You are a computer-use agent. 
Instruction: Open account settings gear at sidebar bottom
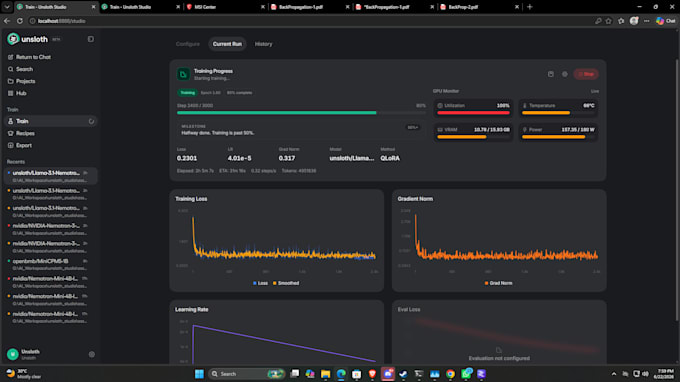tap(92, 354)
